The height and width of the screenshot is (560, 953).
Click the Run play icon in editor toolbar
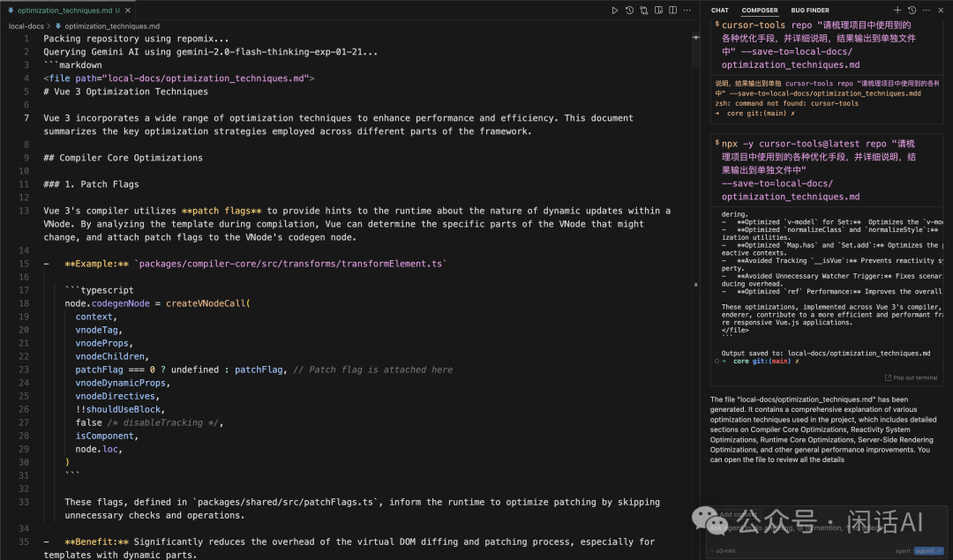click(615, 11)
